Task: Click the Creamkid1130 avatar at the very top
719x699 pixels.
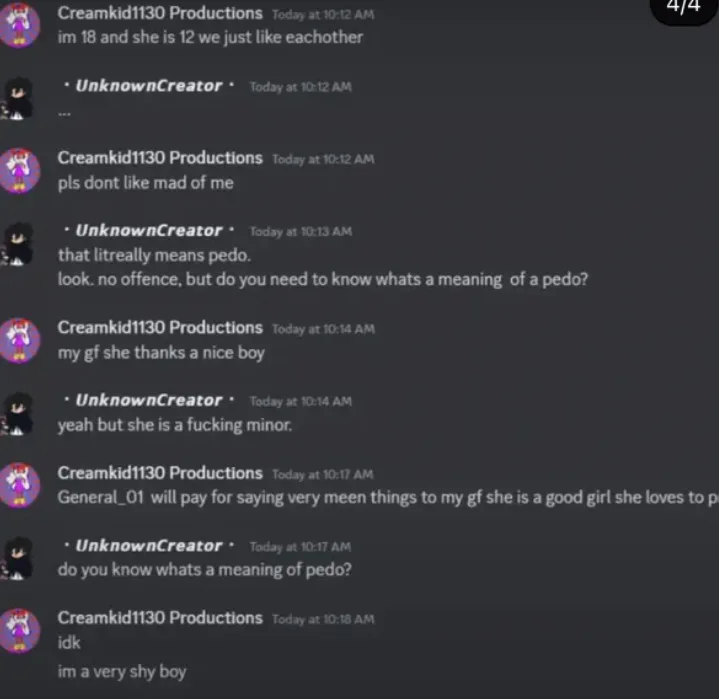Action: pos(19,25)
